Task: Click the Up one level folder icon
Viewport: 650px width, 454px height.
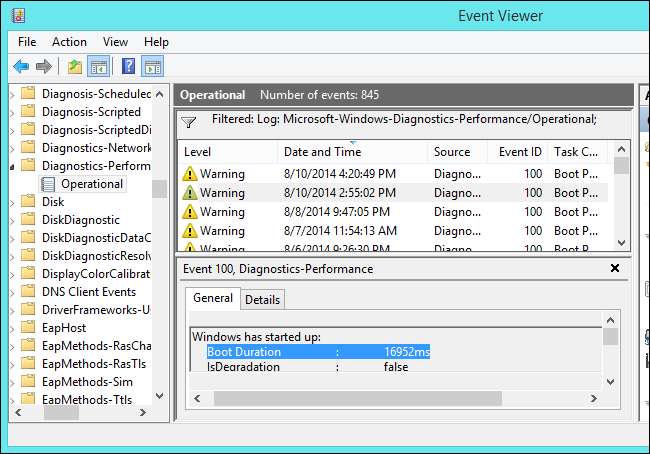Action: (x=75, y=66)
